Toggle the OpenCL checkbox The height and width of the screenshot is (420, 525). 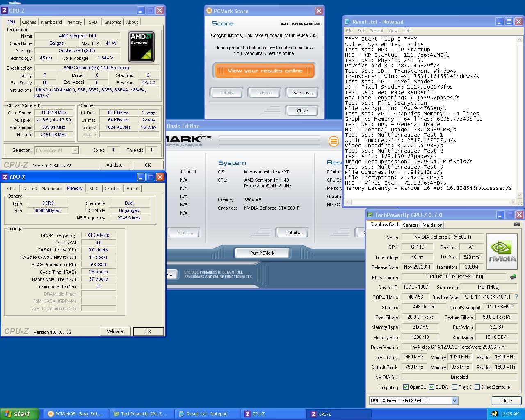tap(406, 387)
